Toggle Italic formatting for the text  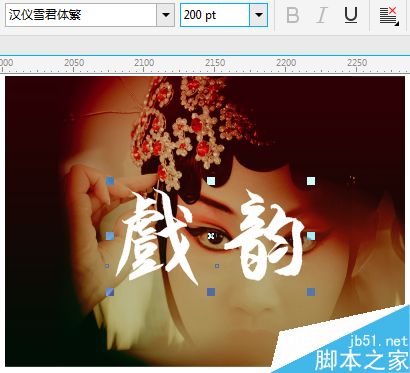point(322,15)
